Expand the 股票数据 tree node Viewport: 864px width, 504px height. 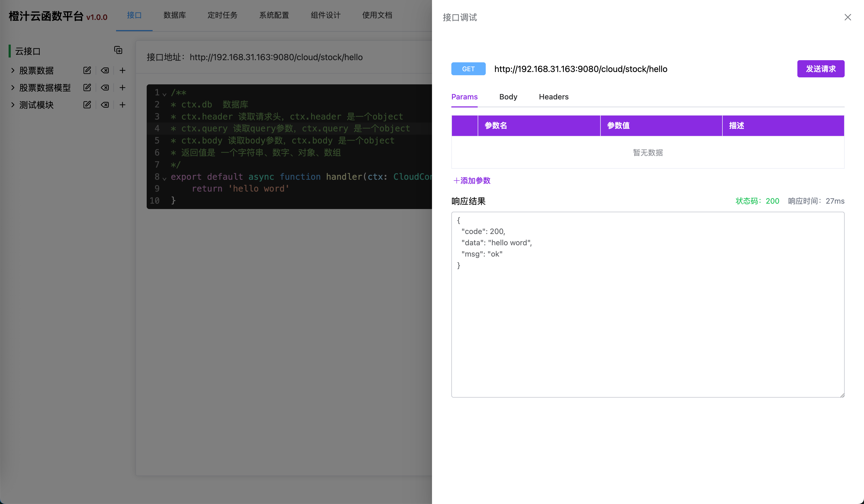point(13,70)
